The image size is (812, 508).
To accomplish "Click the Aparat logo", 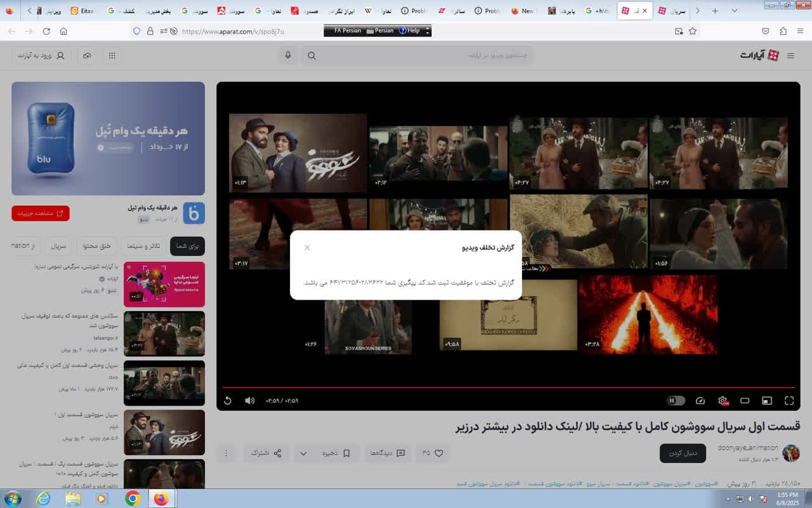I will pos(759,55).
